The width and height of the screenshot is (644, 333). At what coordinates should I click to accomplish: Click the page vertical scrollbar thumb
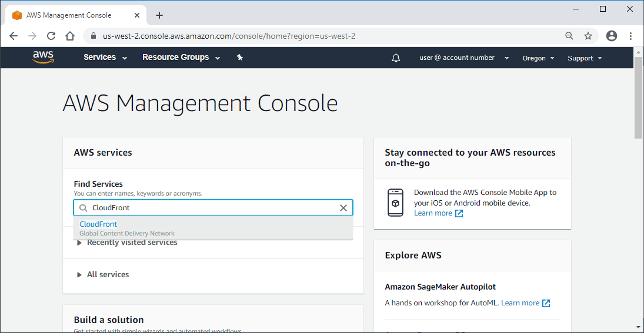[x=639, y=97]
